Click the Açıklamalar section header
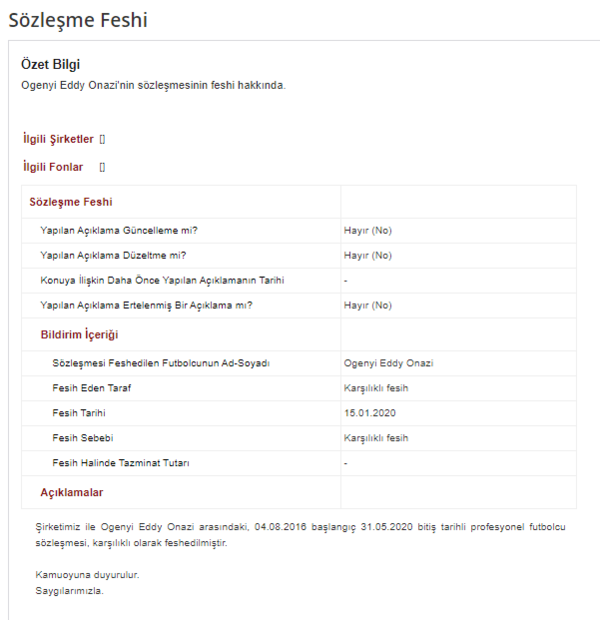This screenshot has height=620, width=600. pyautogui.click(x=71, y=492)
